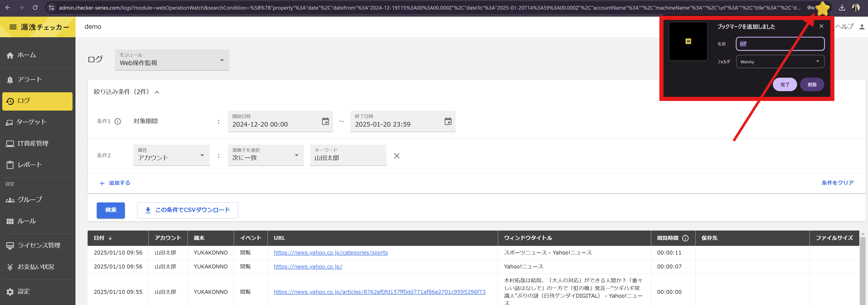The height and width of the screenshot is (305, 868).
Task: Open the ヘルプ link
Action: [x=844, y=26]
